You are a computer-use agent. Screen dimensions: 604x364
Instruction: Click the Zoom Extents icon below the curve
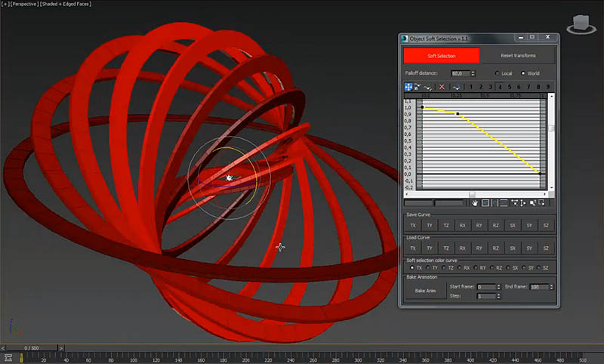pos(485,202)
